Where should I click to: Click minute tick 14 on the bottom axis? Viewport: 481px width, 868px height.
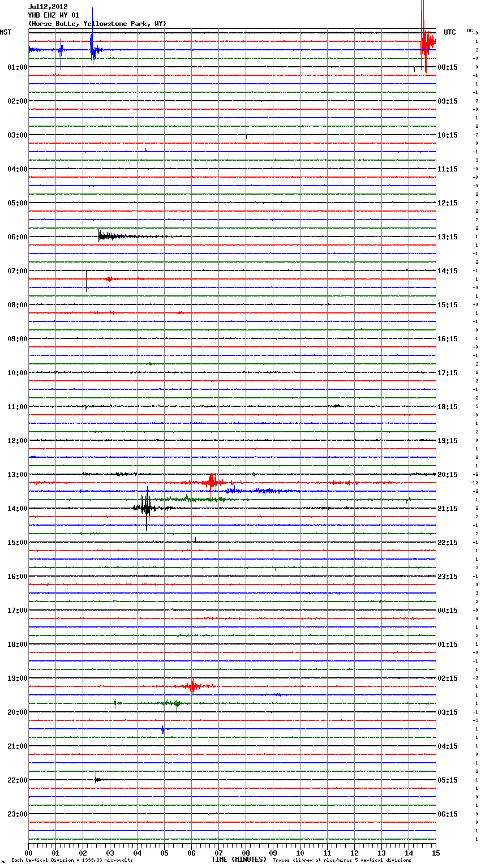coord(409,853)
